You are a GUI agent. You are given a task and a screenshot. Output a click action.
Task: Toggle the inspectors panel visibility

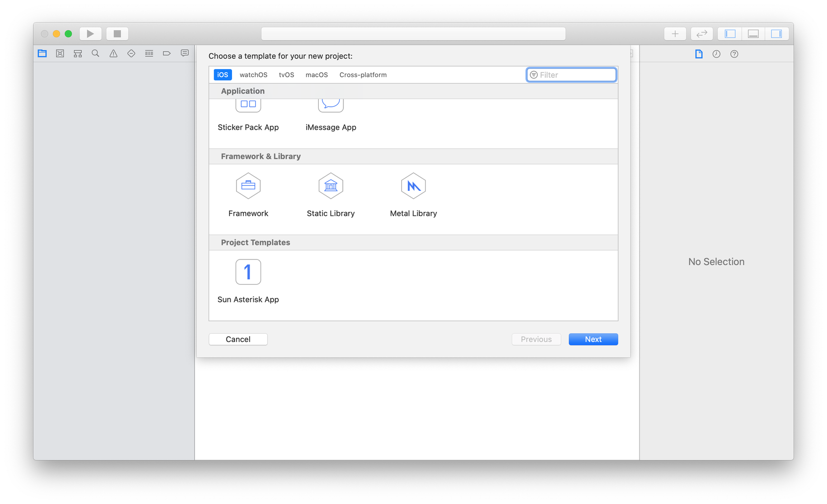tap(776, 34)
